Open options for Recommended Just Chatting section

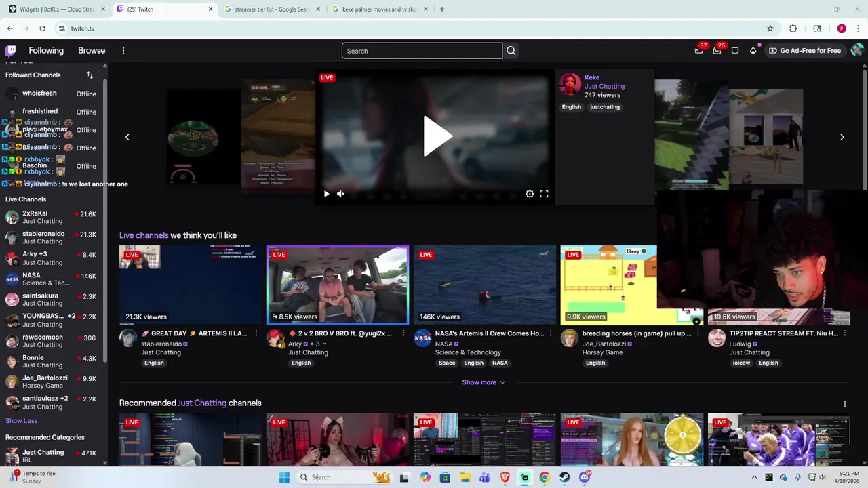845,404
